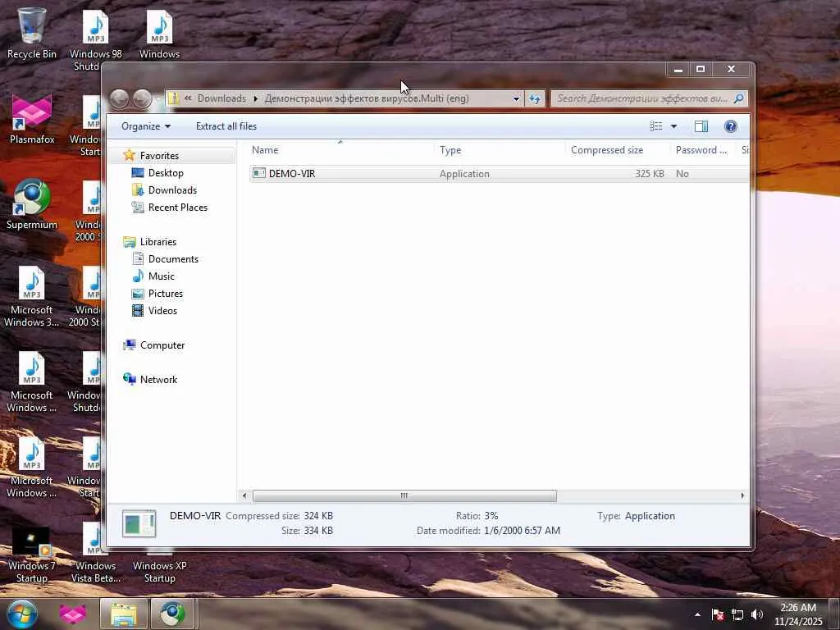Open network status tray icon

[737, 614]
